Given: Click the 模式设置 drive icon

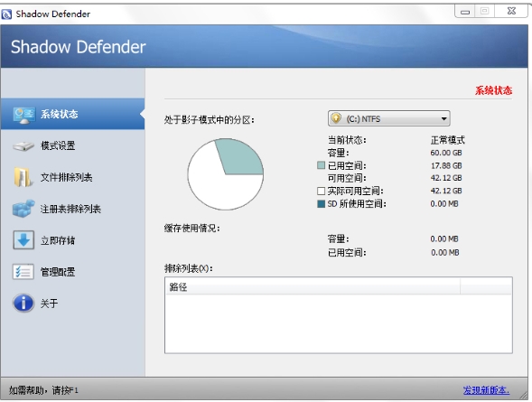Looking at the screenshot, I should click(23, 145).
